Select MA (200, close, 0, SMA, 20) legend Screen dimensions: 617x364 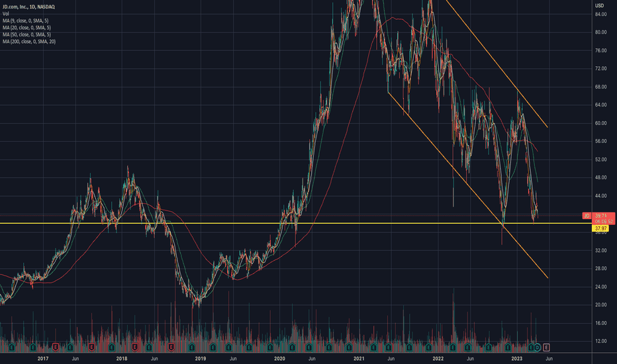tap(28, 42)
